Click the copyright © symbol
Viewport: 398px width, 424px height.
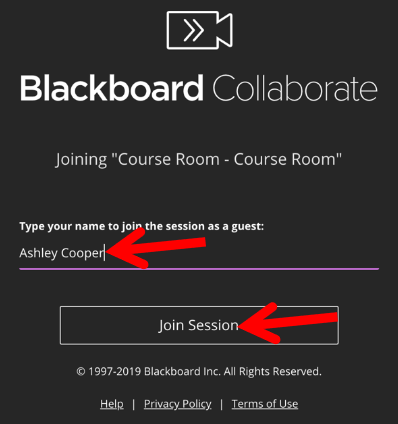(81, 371)
